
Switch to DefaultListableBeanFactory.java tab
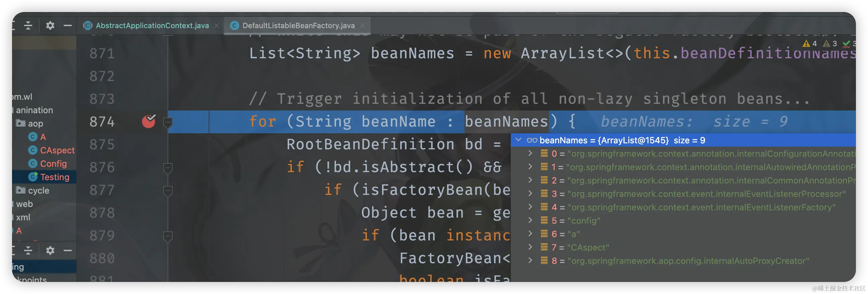point(298,25)
